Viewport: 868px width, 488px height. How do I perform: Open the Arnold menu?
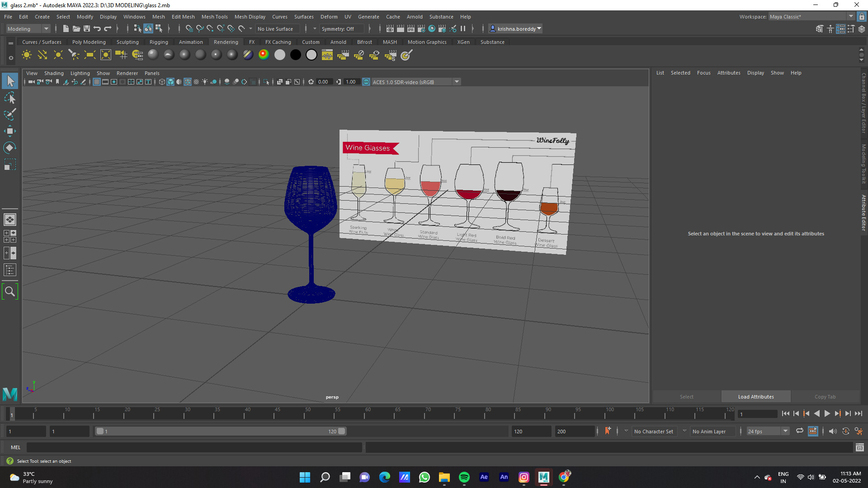click(415, 17)
